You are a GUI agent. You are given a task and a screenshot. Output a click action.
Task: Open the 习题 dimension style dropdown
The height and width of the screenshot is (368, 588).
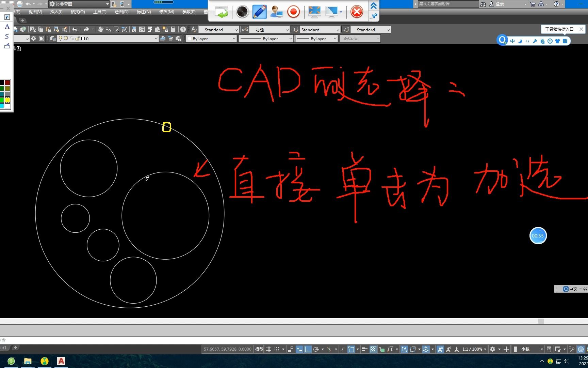click(269, 30)
